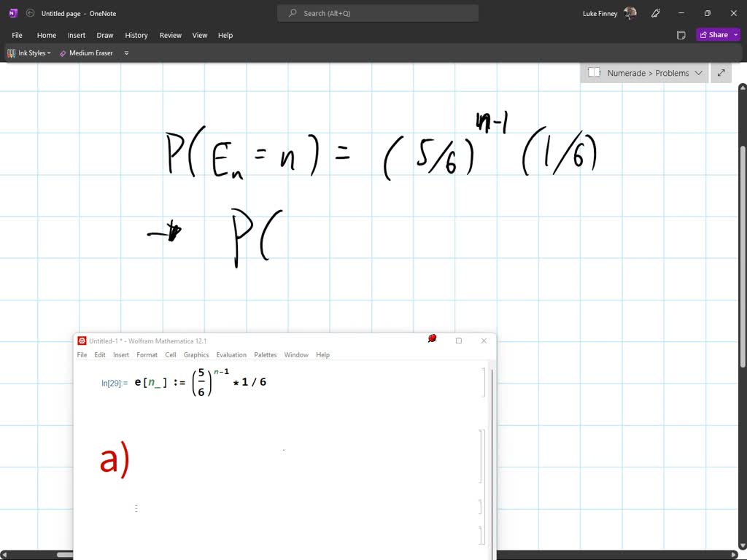Viewport: 747px width, 560px height.
Task: Click the Ink Styles pens icon
Action: coord(12,53)
